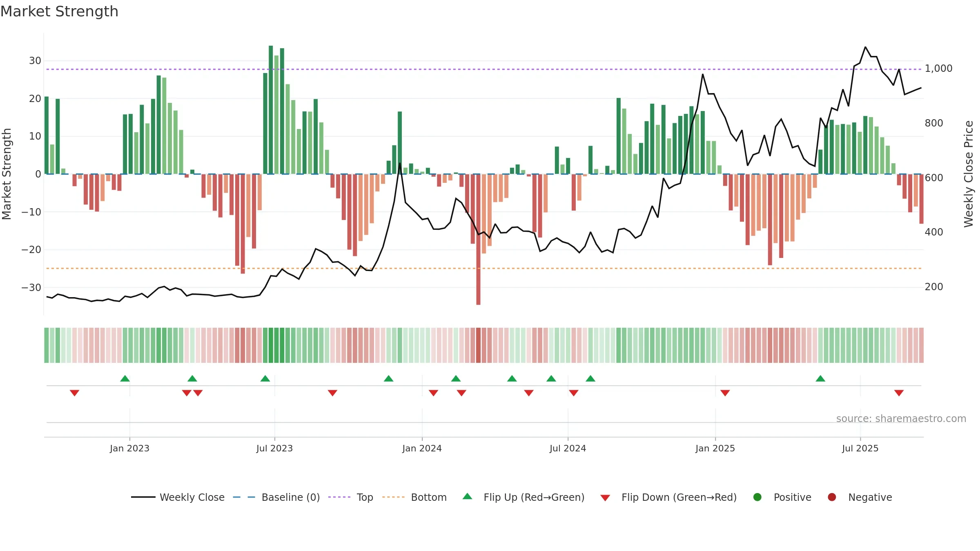Click the Jan 2025 axis label

click(x=715, y=448)
